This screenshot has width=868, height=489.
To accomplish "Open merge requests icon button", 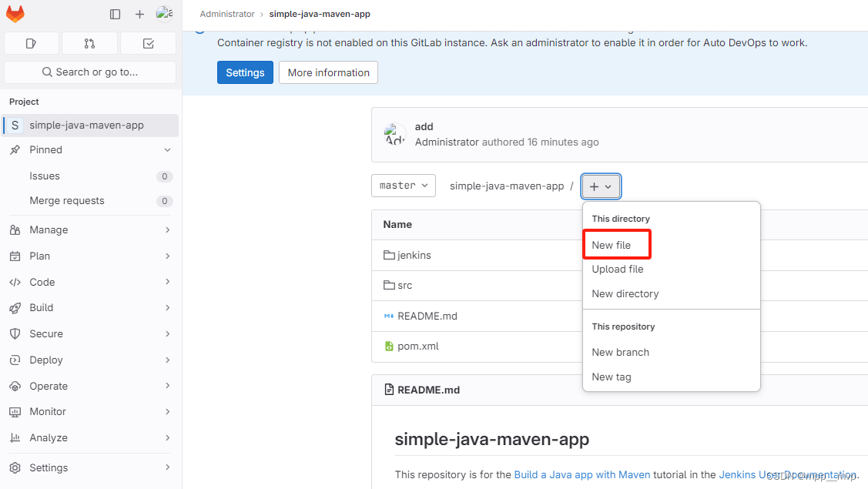I will pyautogui.click(x=89, y=43).
